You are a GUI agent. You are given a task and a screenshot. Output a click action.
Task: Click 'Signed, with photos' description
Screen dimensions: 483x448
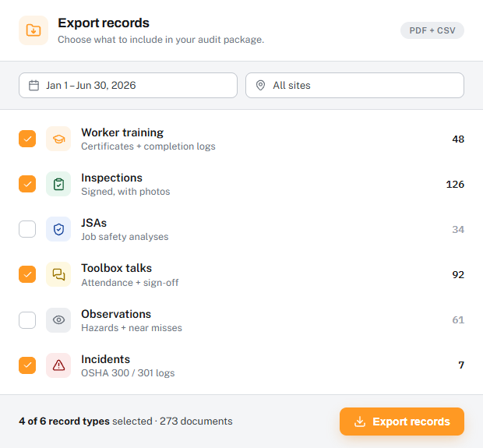click(x=125, y=192)
